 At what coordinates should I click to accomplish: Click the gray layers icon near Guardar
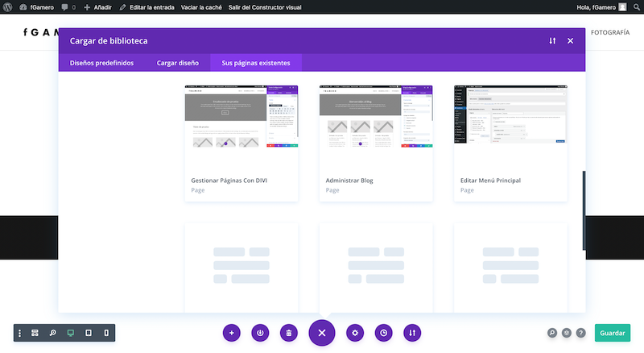[x=567, y=333]
